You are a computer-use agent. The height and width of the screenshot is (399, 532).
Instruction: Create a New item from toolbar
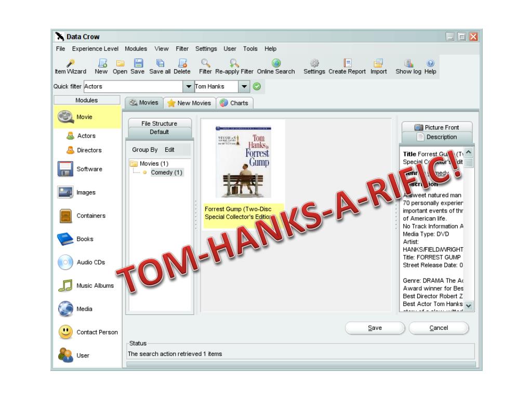pos(101,66)
